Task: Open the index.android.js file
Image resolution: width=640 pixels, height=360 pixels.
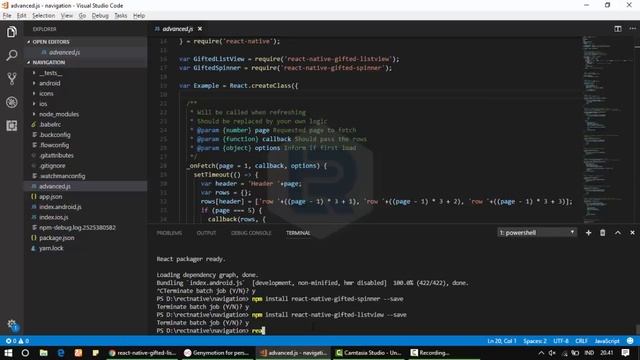Action: pyautogui.click(x=60, y=207)
